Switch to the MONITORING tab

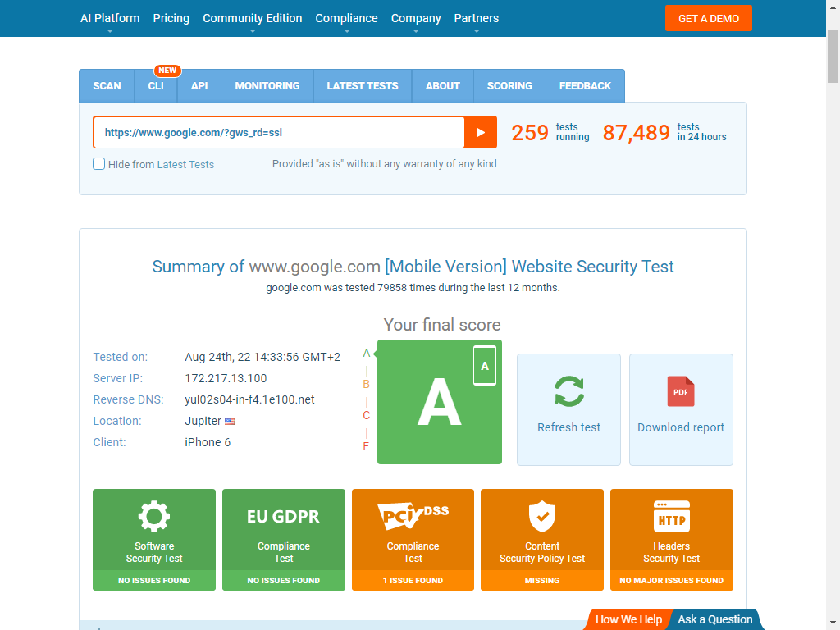(267, 85)
